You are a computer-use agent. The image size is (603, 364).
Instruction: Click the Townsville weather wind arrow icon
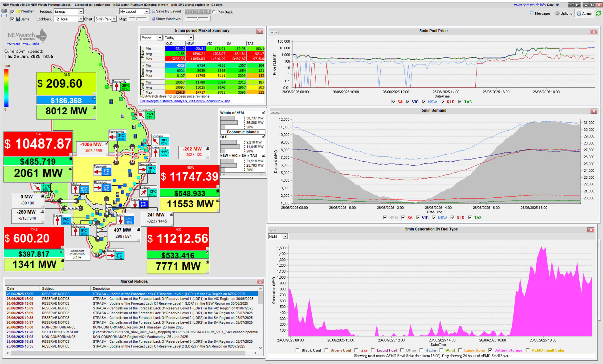coord(117,87)
